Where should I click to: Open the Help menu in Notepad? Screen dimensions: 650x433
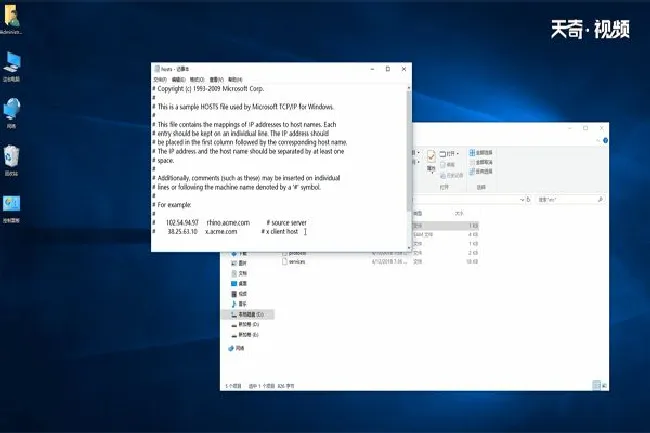(235, 80)
